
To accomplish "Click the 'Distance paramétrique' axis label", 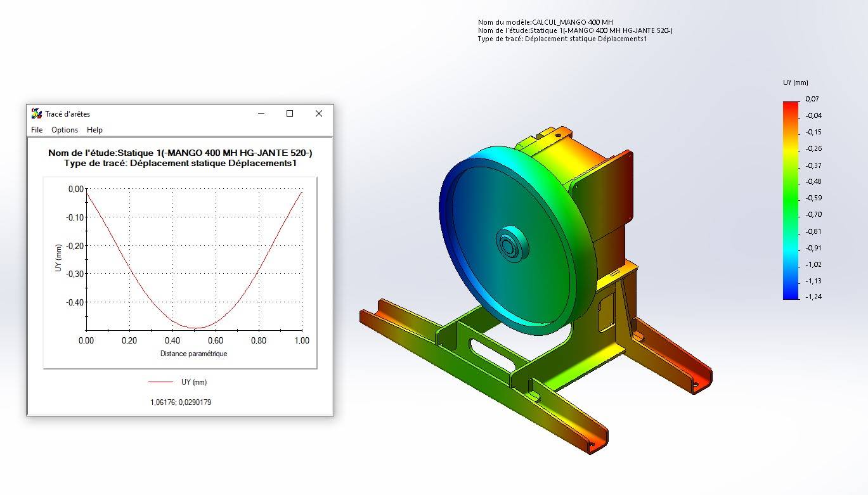I will click(193, 354).
